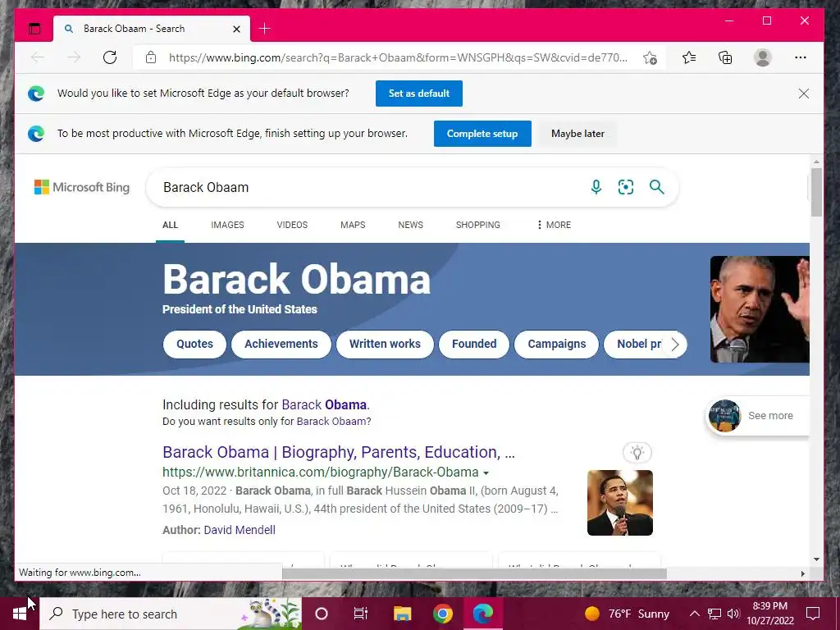Focus the Bing URL address bar
This screenshot has width=840, height=630.
398,57
